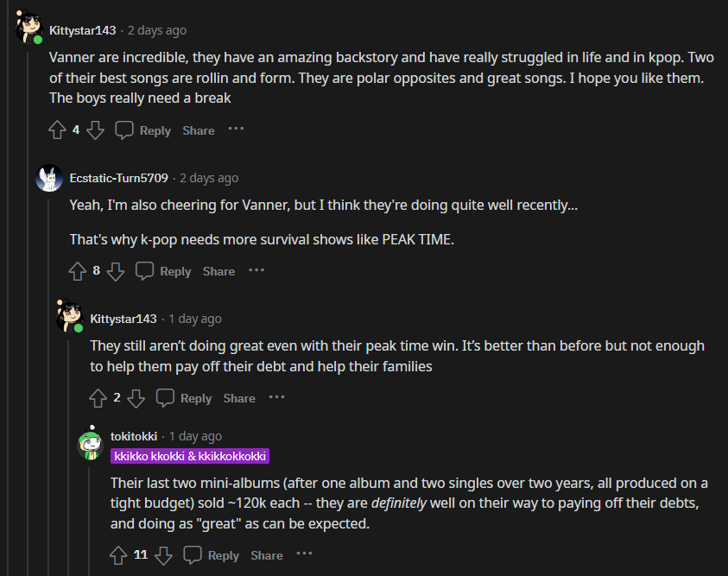Downvote Ecstatic-Turn5709's comment
The height and width of the screenshot is (576, 728).
[116, 271]
